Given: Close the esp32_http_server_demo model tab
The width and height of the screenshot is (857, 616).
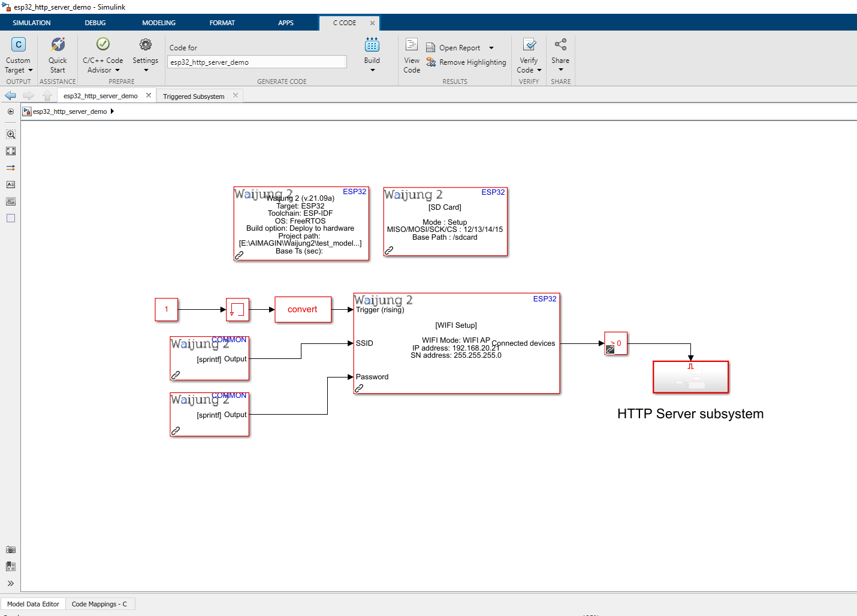Looking at the screenshot, I should 149,95.
